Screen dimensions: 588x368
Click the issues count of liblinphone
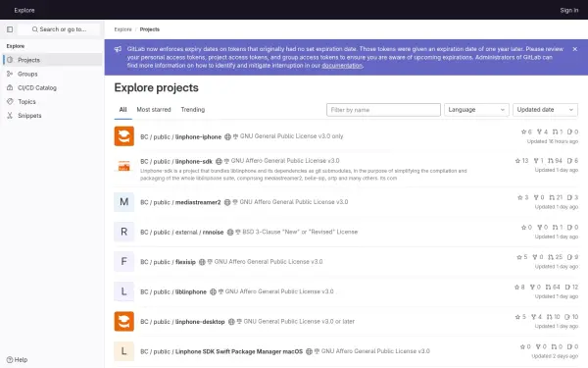571,288
